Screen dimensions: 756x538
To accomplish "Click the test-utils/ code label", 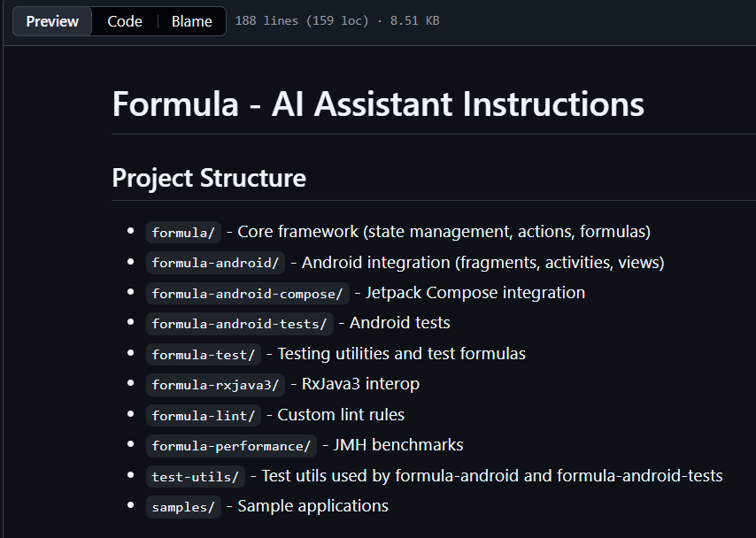I will (196, 477).
